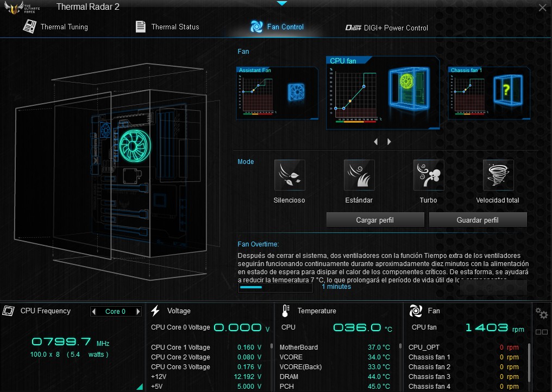
Task: Click the Temperature thermometer icon
Action: (285, 311)
